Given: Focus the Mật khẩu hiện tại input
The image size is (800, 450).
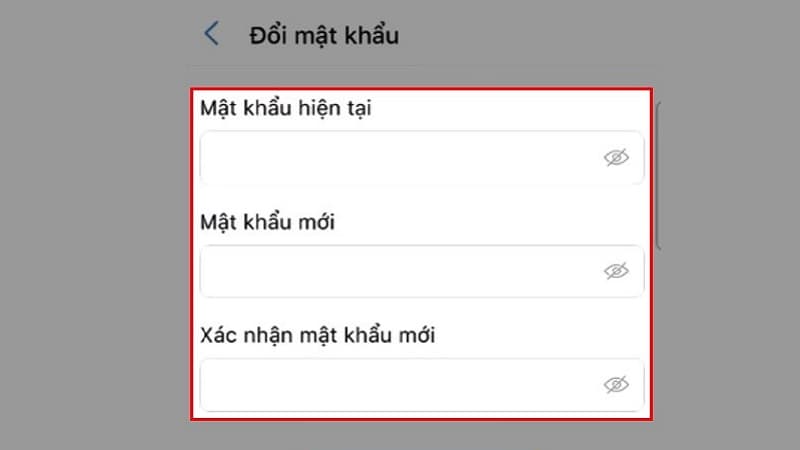Looking at the screenshot, I should click(x=422, y=158).
